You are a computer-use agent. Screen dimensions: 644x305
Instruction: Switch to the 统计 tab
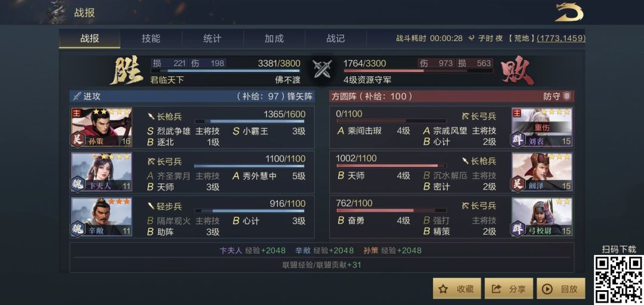point(212,39)
